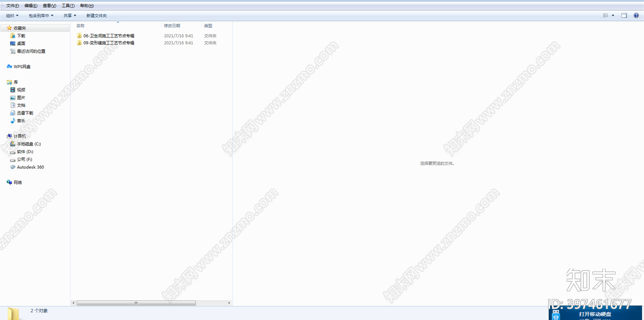Open the 视频 library
This screenshot has height=320, width=644.
pyautogui.click(x=21, y=90)
